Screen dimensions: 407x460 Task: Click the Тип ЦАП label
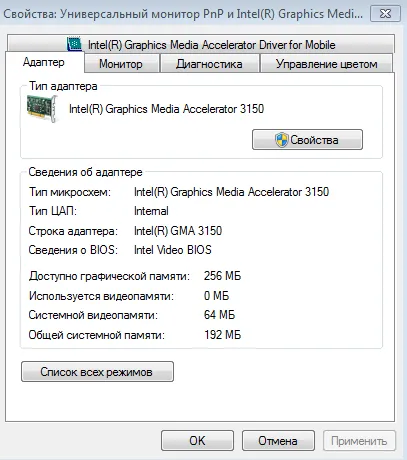[53, 211]
